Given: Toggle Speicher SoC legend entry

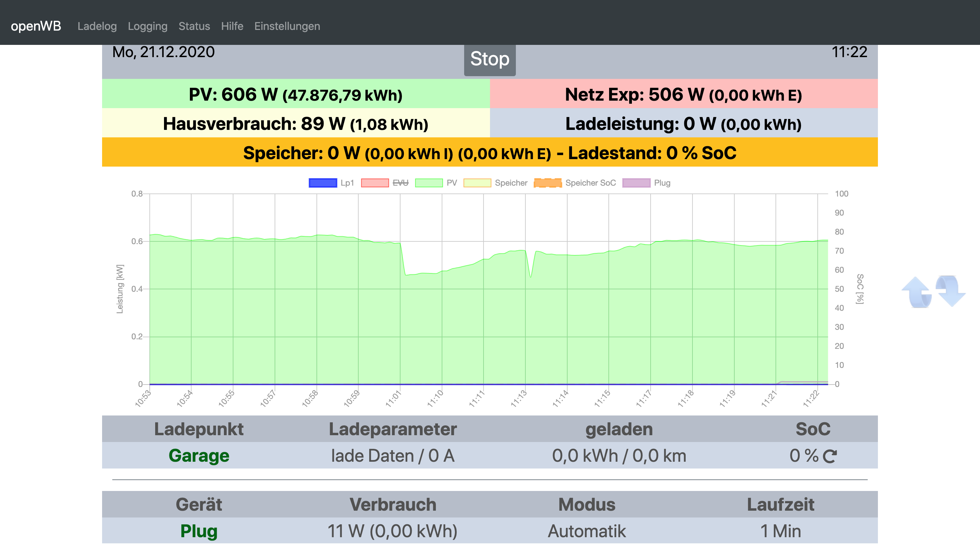Looking at the screenshot, I should click(590, 183).
